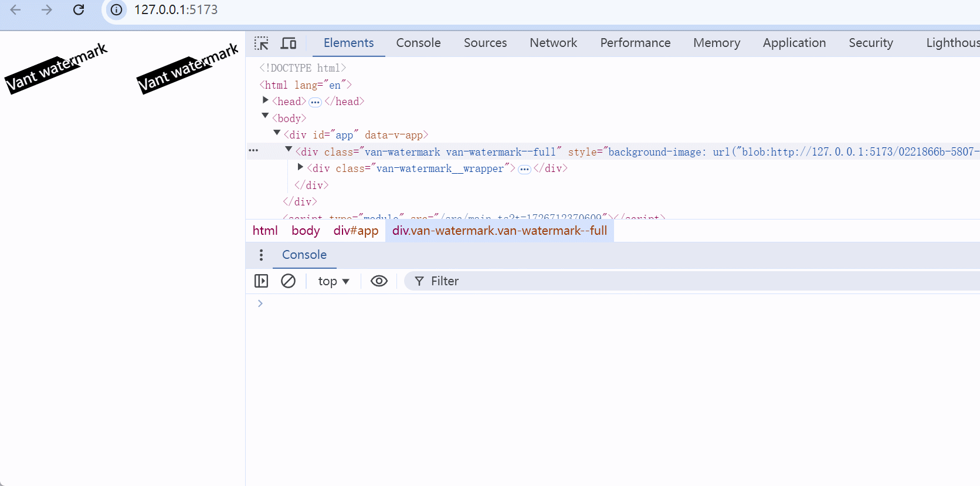Screen dimensions: 980x486
Task: Expand the ellipsis inside van-watermark__wrapper div
Action: pyautogui.click(x=524, y=169)
